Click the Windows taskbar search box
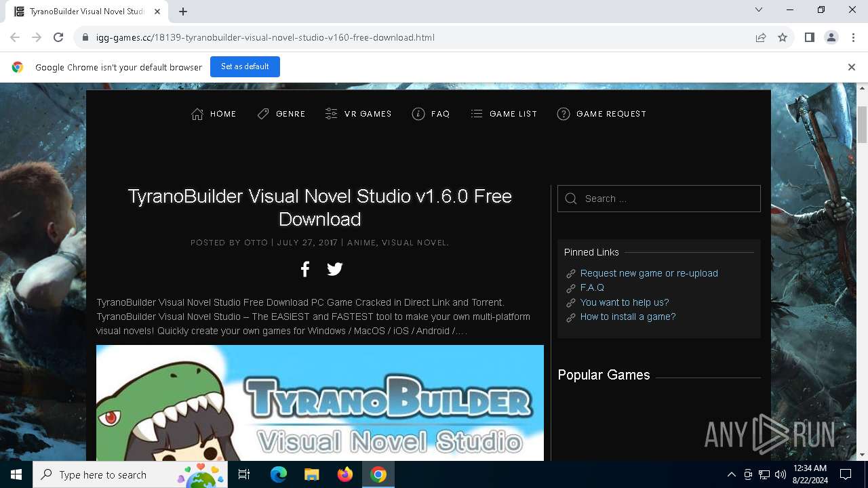 [130, 474]
